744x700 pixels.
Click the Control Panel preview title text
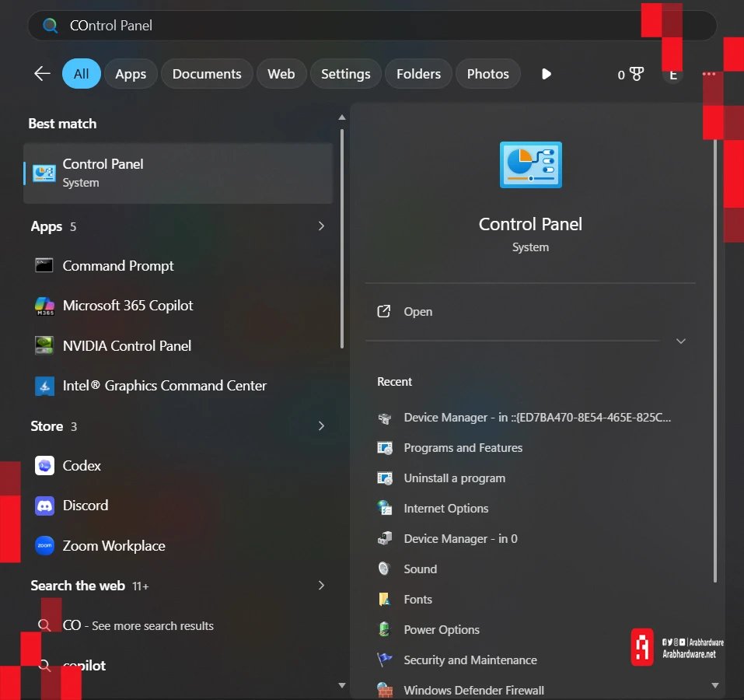click(530, 224)
